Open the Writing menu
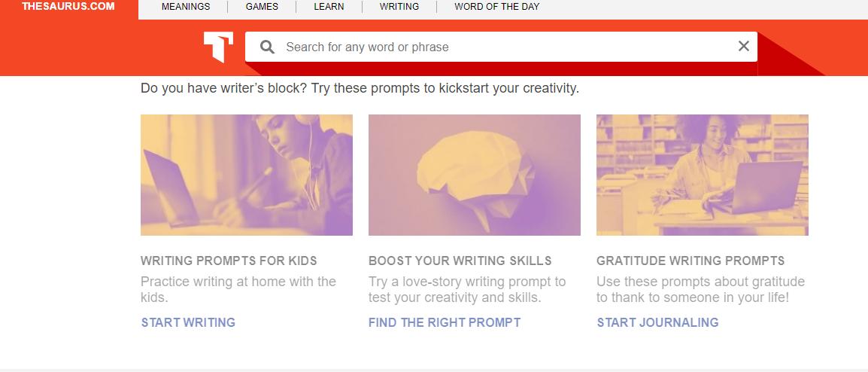This screenshot has height=372, width=868. coord(399,7)
